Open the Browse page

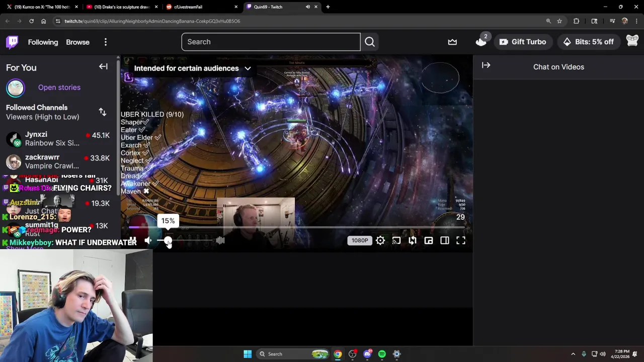77,42
